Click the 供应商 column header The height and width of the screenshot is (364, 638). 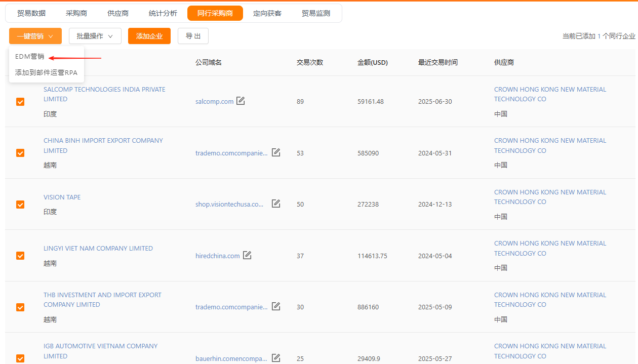pyautogui.click(x=504, y=62)
